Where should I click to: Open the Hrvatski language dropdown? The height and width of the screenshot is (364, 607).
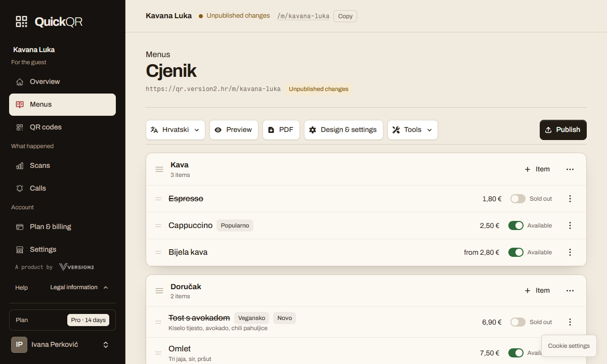pyautogui.click(x=176, y=130)
